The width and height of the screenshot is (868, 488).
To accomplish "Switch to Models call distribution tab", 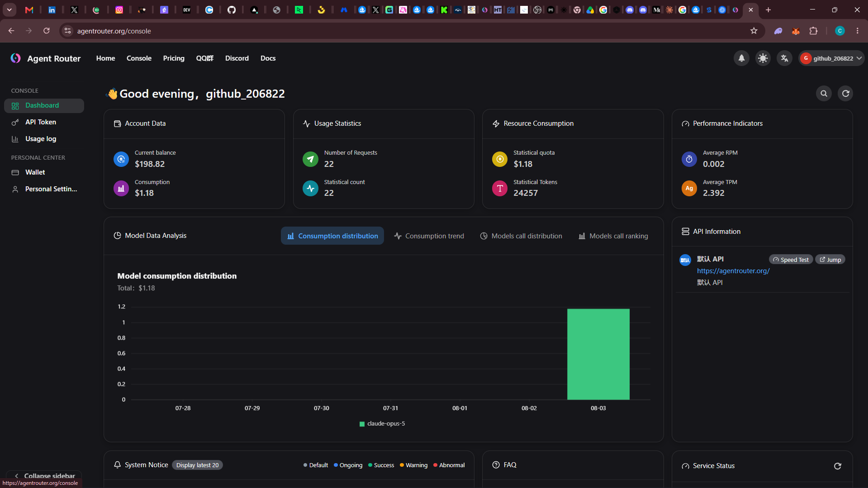I will tap(521, 236).
